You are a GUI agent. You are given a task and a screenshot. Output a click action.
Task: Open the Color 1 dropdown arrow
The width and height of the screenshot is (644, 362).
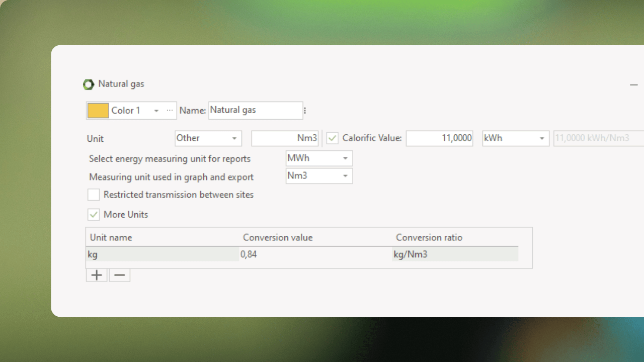[156, 111]
